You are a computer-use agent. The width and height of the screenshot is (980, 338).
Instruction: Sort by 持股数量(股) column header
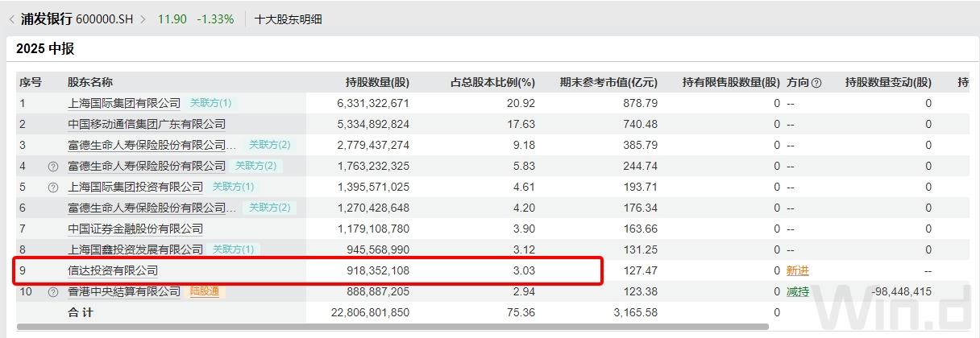pos(377,82)
